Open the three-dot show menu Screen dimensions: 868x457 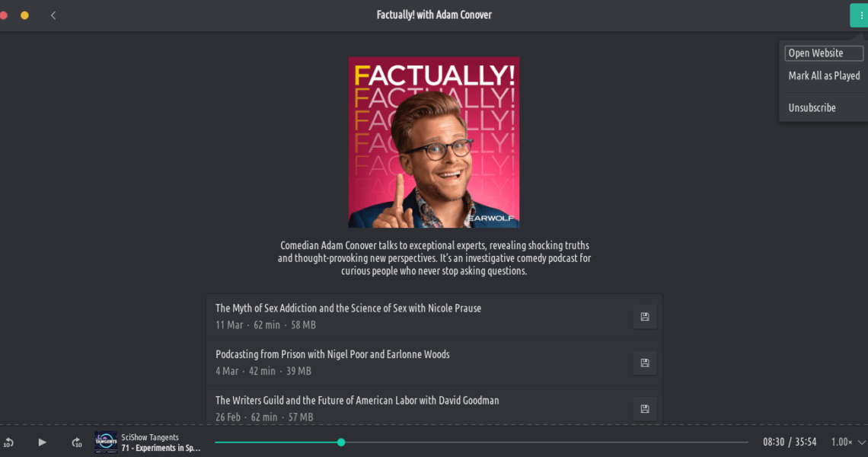[x=860, y=15]
